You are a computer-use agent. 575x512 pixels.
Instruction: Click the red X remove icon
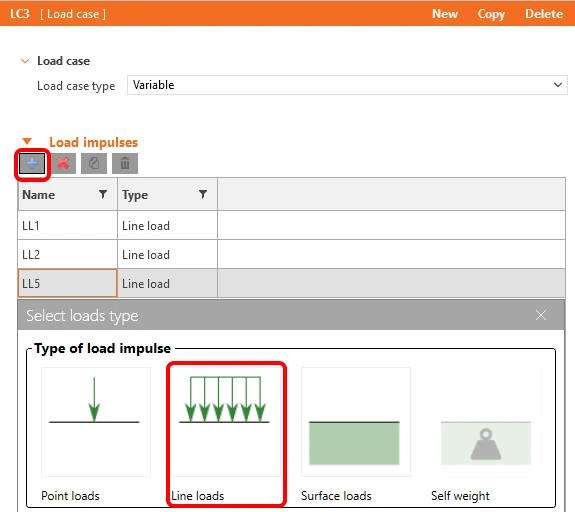point(63,164)
